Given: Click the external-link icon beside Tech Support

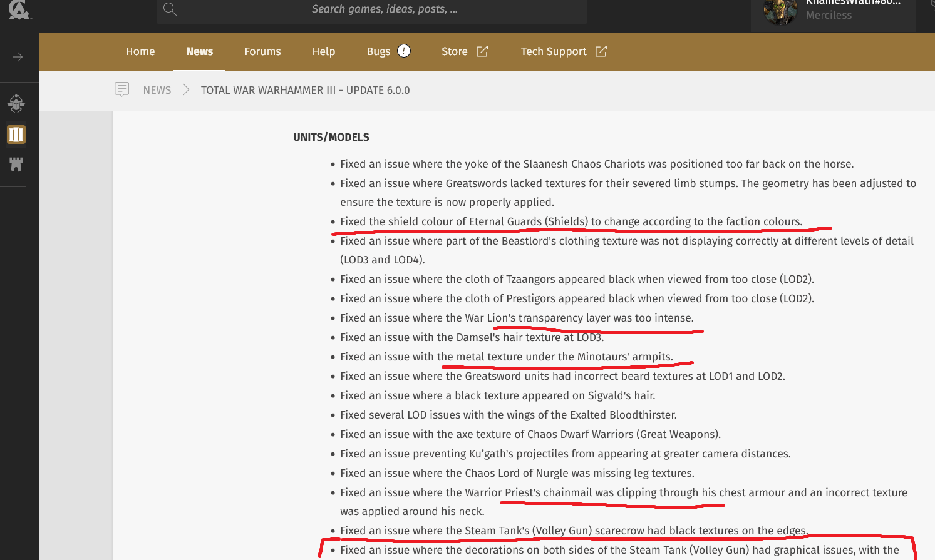Looking at the screenshot, I should [x=601, y=51].
